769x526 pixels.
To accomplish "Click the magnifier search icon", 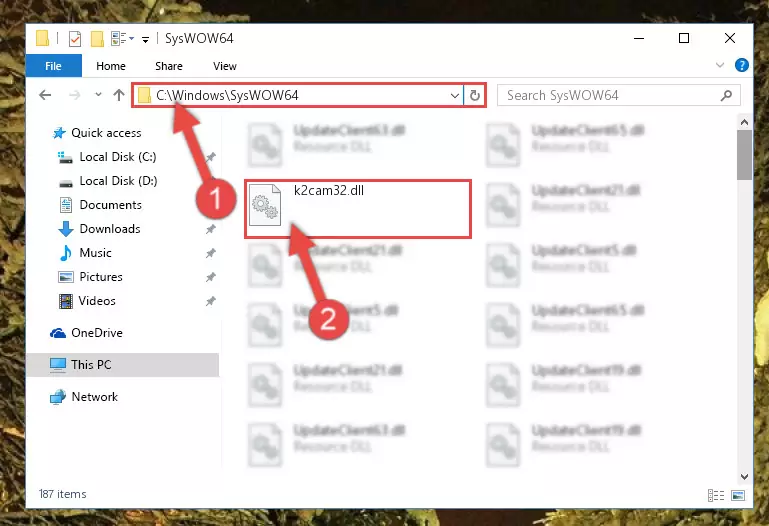I will 726,95.
